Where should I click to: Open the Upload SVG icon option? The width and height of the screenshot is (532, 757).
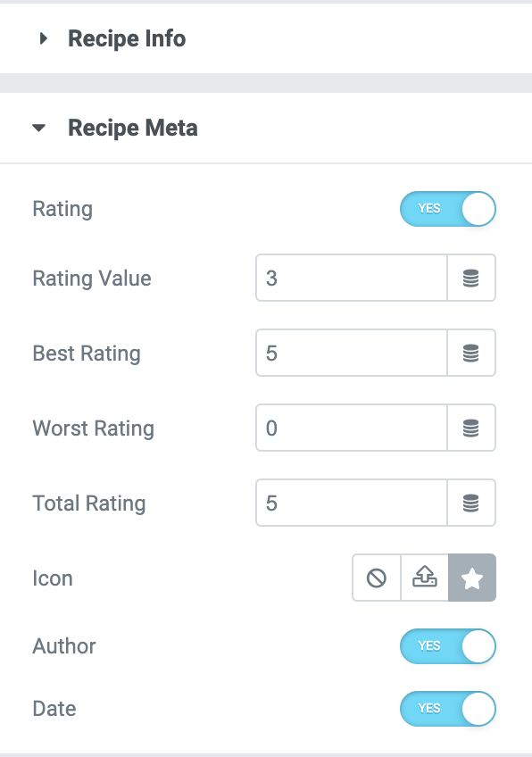(x=424, y=578)
